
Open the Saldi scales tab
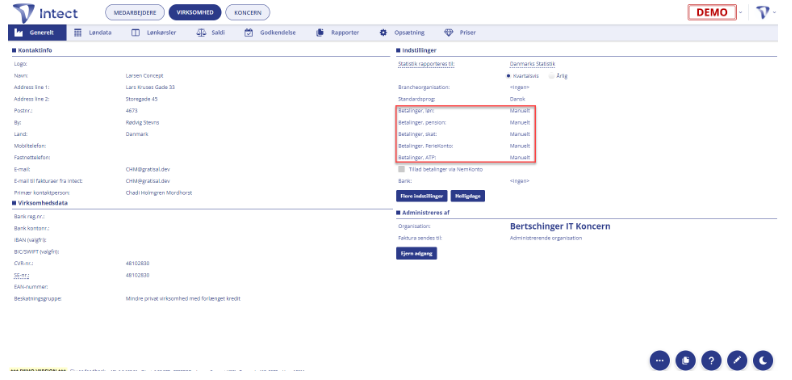211,32
